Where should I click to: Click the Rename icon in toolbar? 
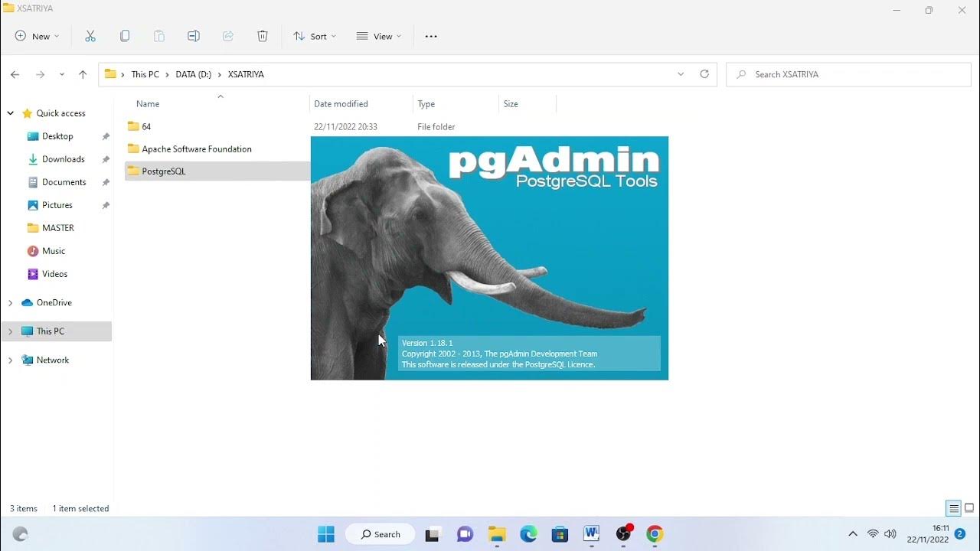click(x=194, y=36)
